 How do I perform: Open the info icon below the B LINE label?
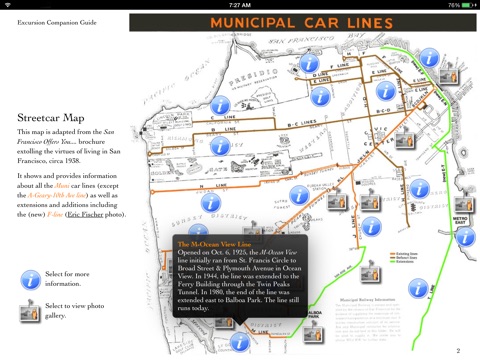point(220,146)
